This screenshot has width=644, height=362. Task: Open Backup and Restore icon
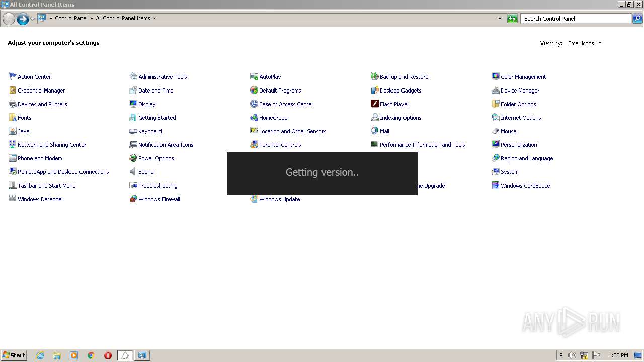pos(375,77)
